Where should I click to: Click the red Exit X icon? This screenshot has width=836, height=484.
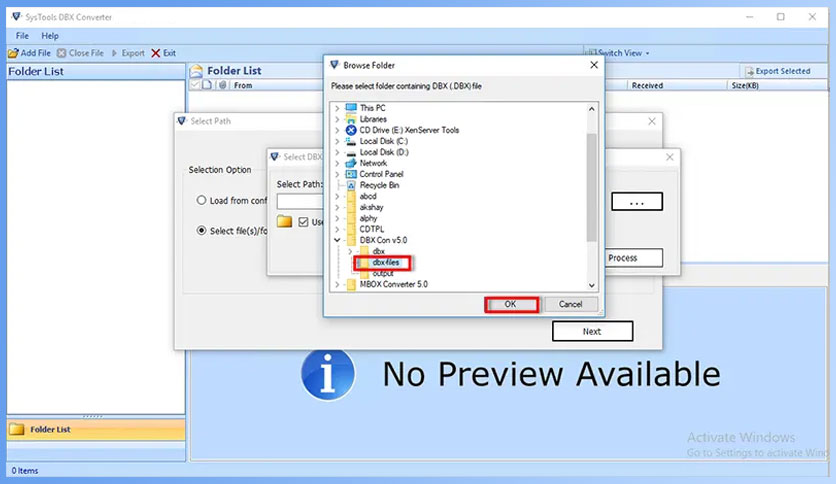(156, 53)
